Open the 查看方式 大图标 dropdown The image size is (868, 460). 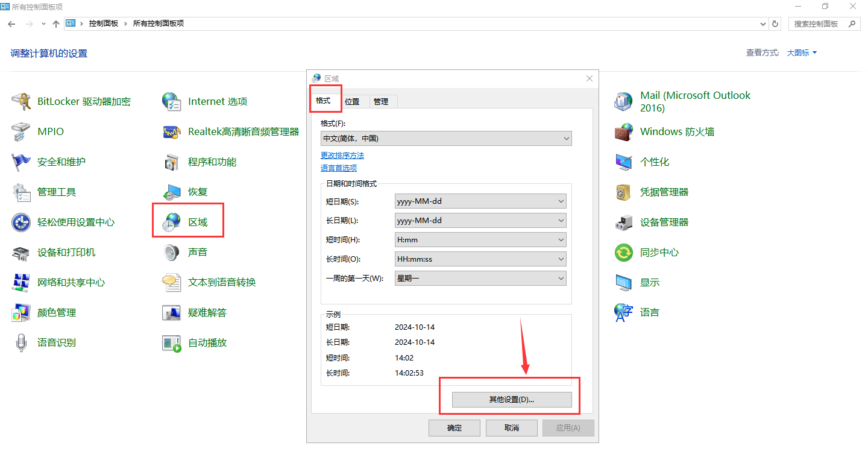click(x=802, y=53)
